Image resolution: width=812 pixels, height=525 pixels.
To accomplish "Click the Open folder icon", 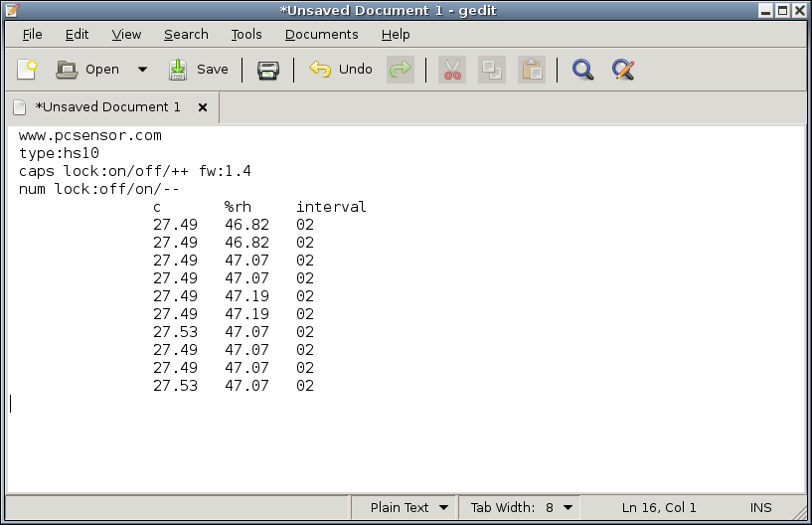I will [x=68, y=70].
